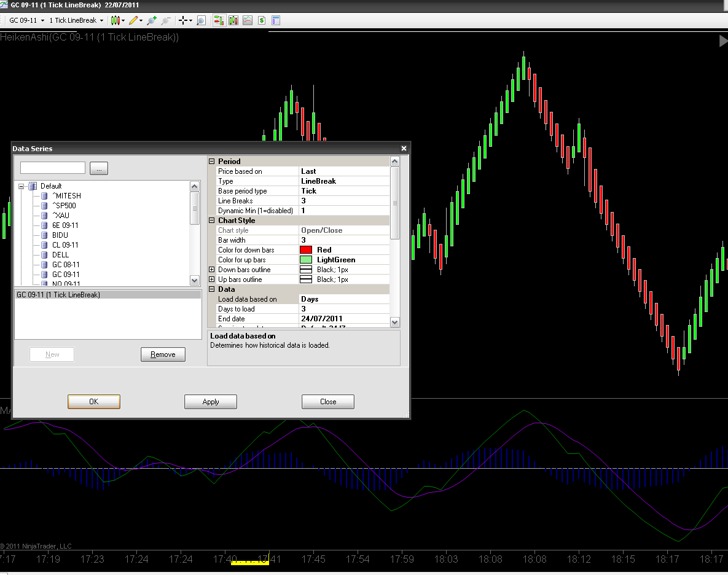Open the drawing tools dropdown arrow
728x575 pixels.
click(x=141, y=20)
